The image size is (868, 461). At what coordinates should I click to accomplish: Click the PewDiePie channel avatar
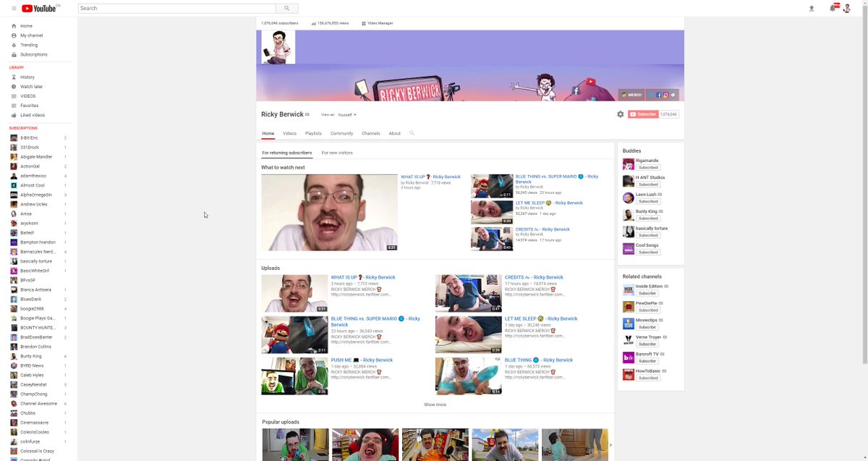point(629,307)
